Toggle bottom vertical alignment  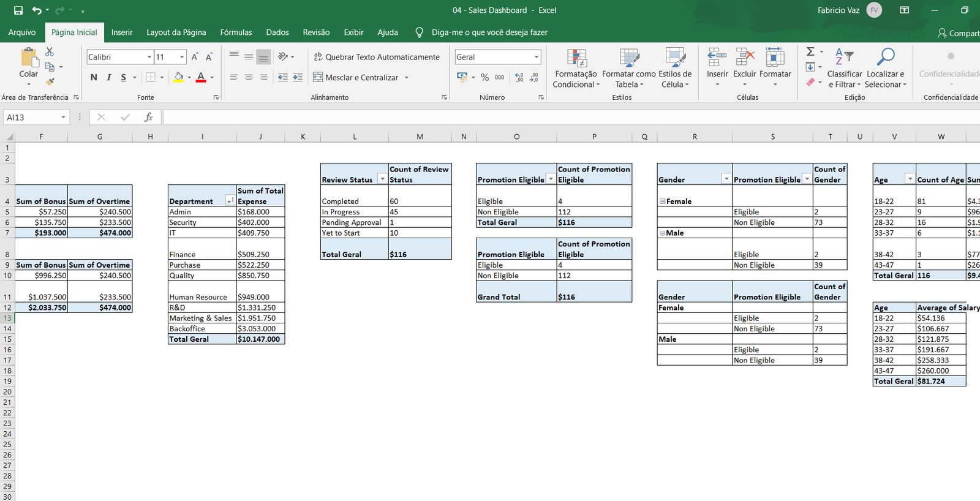tap(263, 57)
